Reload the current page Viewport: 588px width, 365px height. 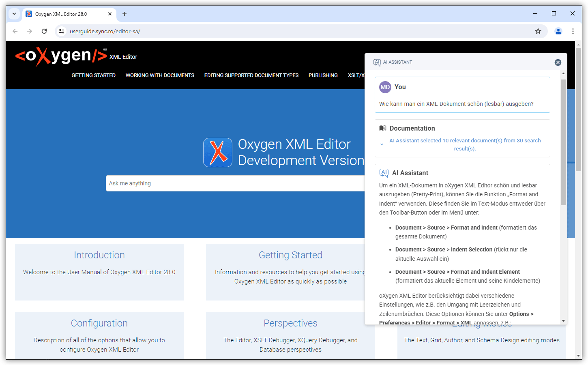[x=44, y=31]
